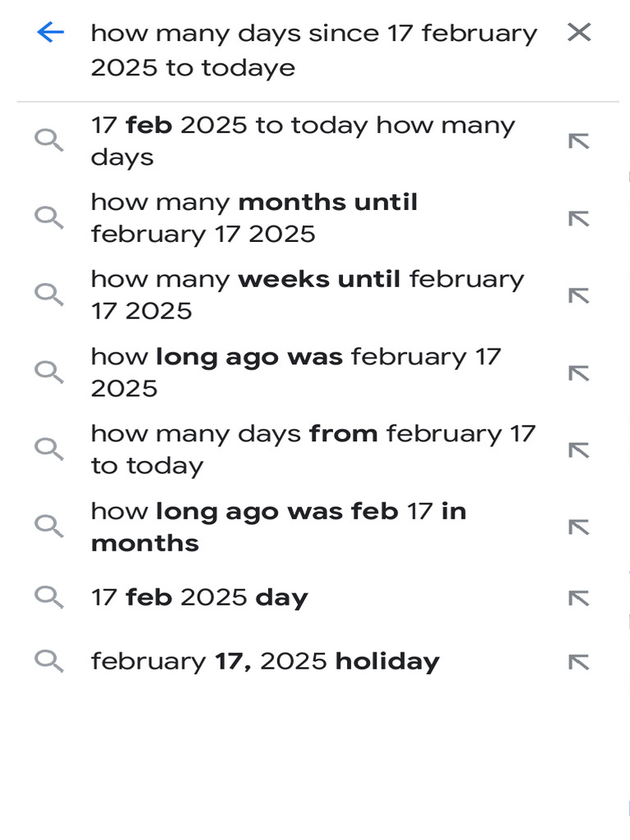Open suggestion 'how long ago was february 17 2025'
The height and width of the screenshot is (840, 630).
[x=295, y=372]
